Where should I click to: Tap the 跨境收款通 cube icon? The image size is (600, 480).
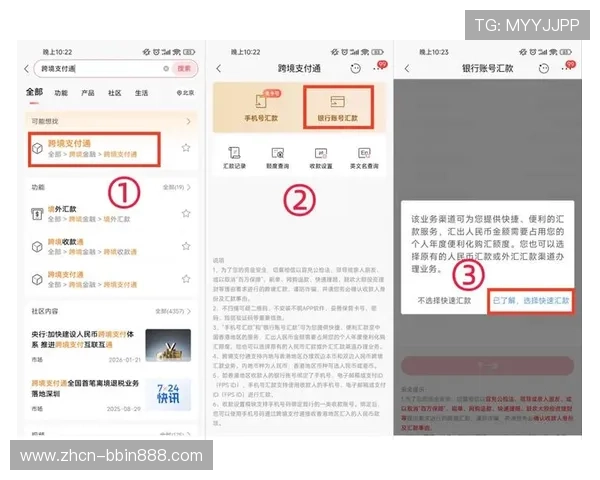point(37,247)
